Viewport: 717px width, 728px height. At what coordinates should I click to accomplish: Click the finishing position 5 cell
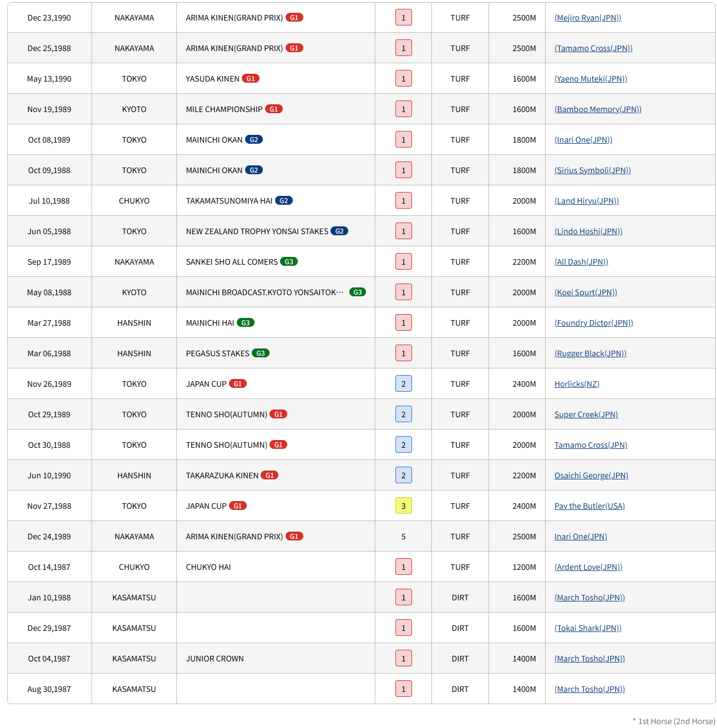pos(404,537)
